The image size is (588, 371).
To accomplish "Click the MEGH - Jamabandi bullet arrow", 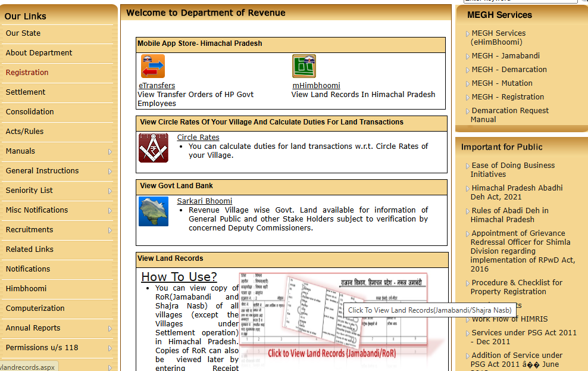I will click(467, 56).
